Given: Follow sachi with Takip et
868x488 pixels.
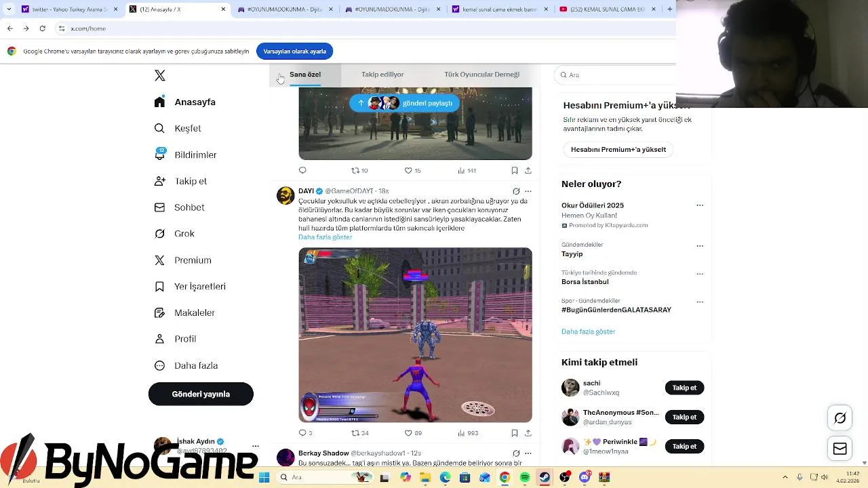Looking at the screenshot, I should [x=684, y=388].
